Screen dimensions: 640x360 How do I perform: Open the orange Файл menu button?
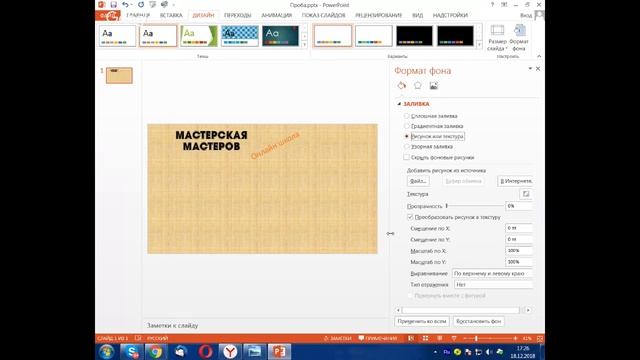coord(108,16)
